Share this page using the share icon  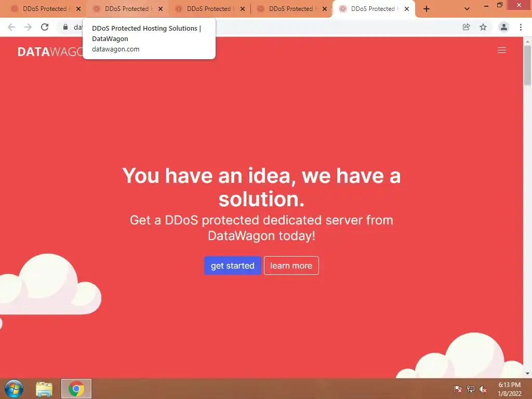tap(466, 27)
